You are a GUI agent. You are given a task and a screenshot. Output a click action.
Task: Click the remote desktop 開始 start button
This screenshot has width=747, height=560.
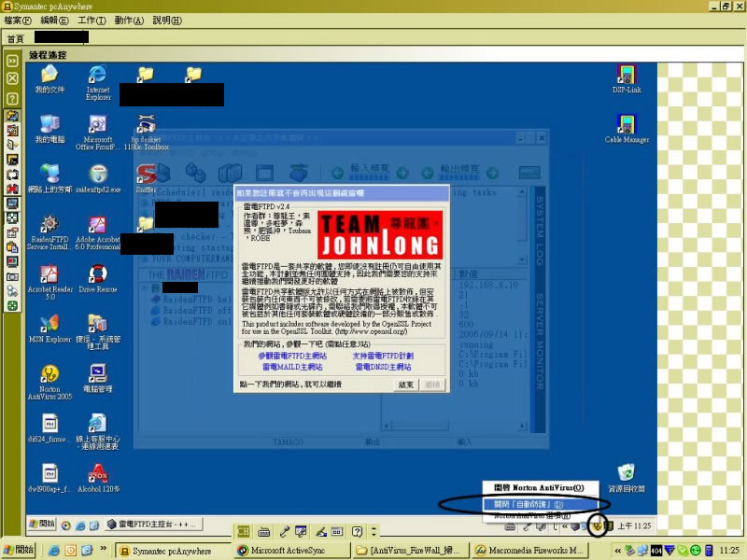(x=42, y=524)
